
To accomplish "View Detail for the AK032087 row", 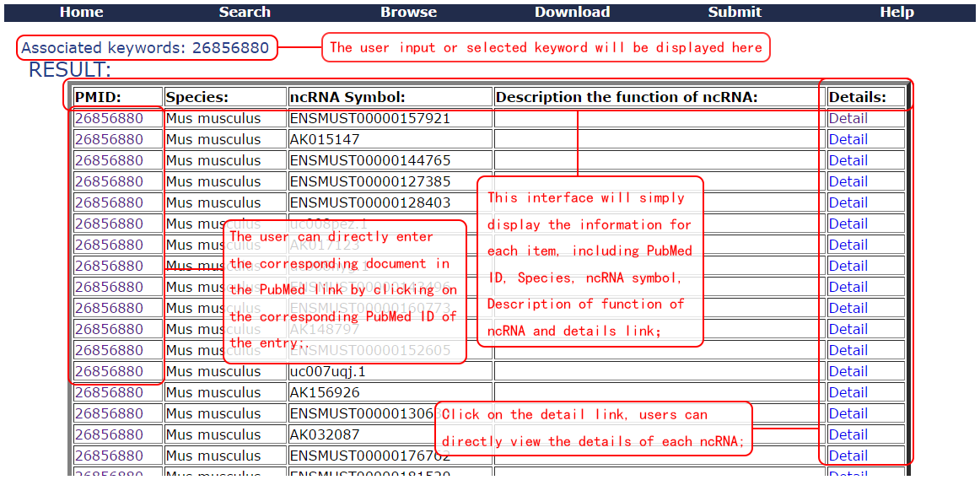I will click(x=848, y=434).
